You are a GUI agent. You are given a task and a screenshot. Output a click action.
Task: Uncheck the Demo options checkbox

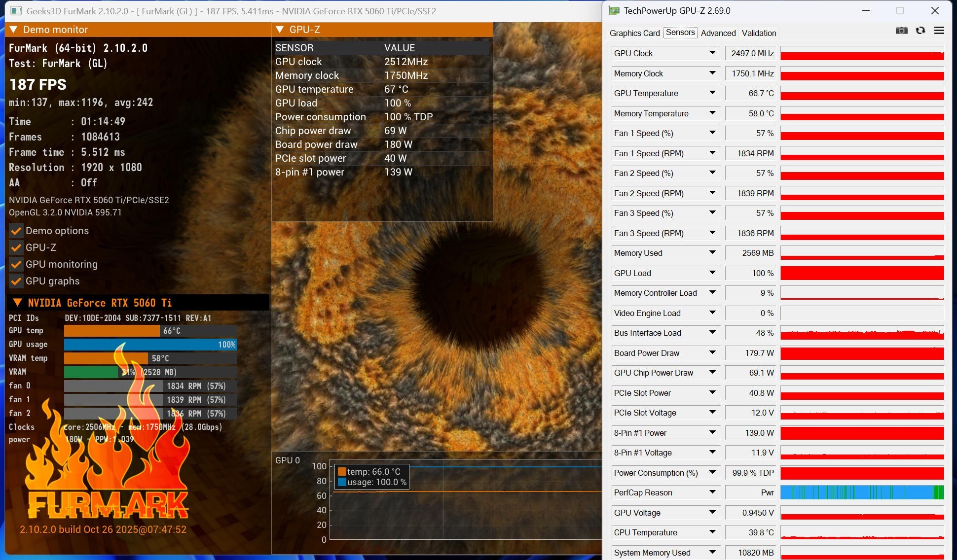(x=16, y=231)
